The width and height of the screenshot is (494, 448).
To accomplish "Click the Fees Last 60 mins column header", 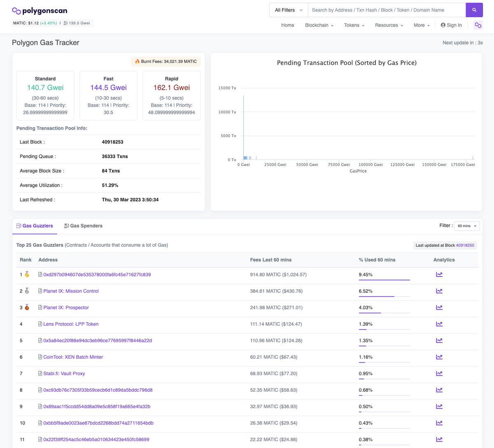I will tap(270, 260).
